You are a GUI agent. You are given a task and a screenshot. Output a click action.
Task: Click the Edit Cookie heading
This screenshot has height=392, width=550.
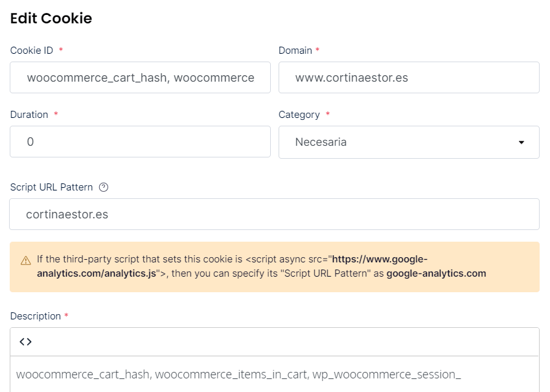pyautogui.click(x=51, y=18)
